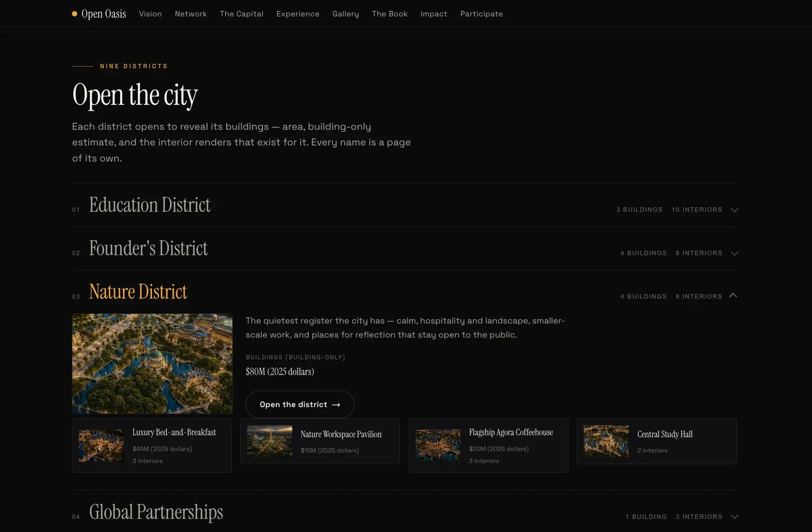812x532 pixels.
Task: Go to the Vision nav item
Action: tap(151, 14)
